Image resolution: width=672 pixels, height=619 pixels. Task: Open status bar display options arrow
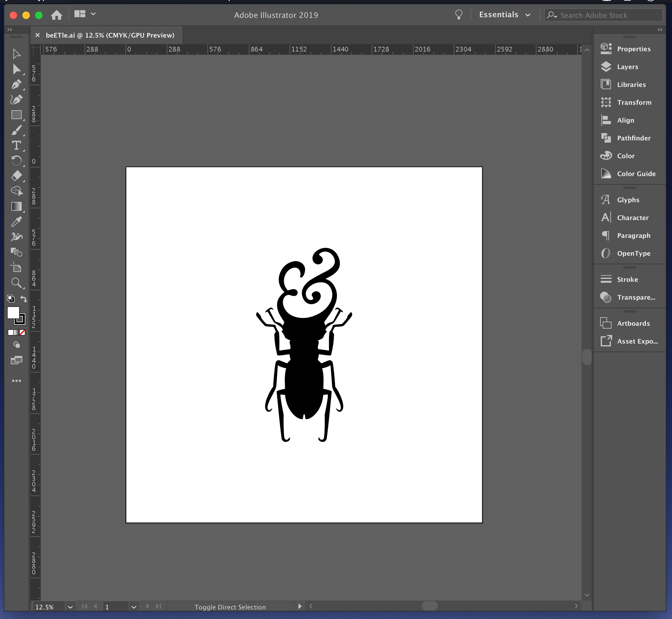pyautogui.click(x=299, y=606)
